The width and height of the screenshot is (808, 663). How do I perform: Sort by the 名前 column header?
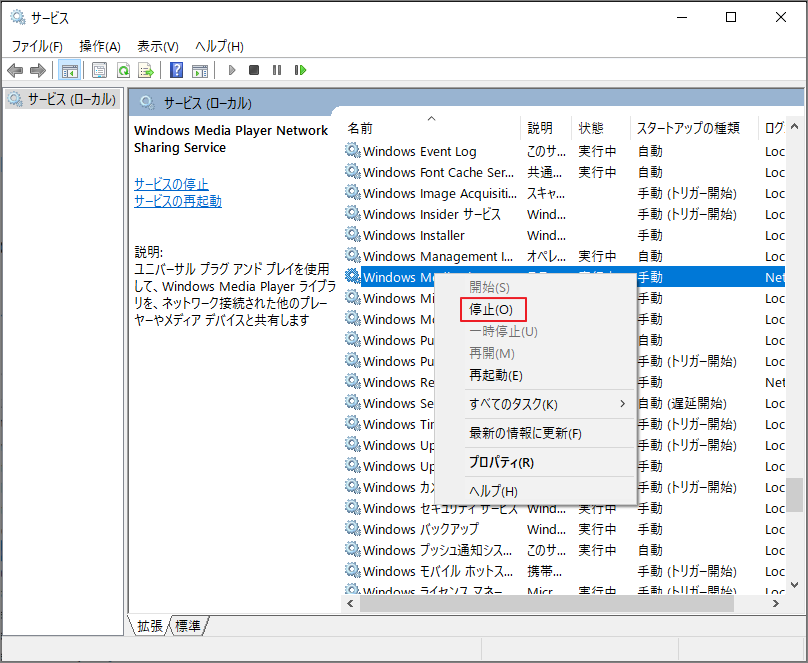click(432, 128)
